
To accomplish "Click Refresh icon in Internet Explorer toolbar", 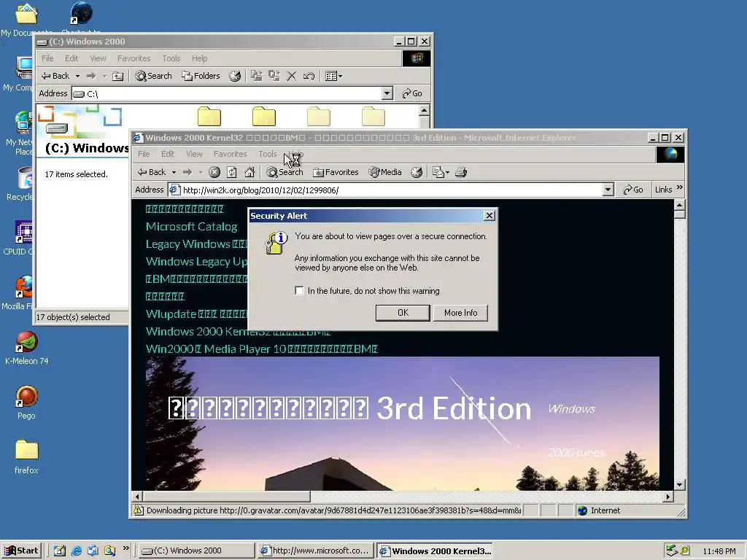I will pyautogui.click(x=231, y=172).
